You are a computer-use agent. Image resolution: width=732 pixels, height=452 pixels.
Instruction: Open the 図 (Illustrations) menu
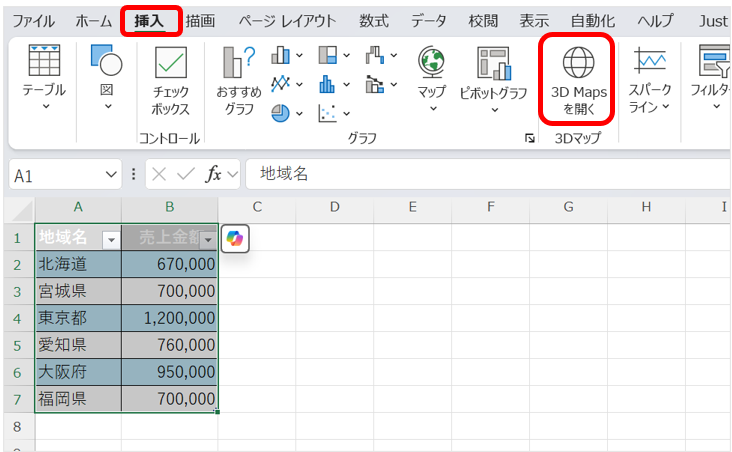tap(107, 77)
